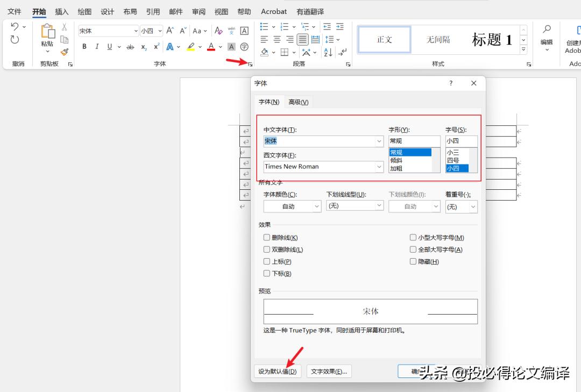The width and height of the screenshot is (581, 392).
Task: Open the font color swatch in the ribbon
Action: 212,47
